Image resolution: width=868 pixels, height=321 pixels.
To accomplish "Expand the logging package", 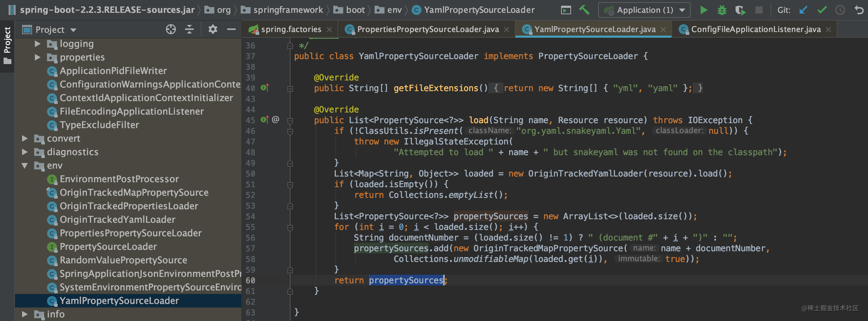I will click(37, 44).
